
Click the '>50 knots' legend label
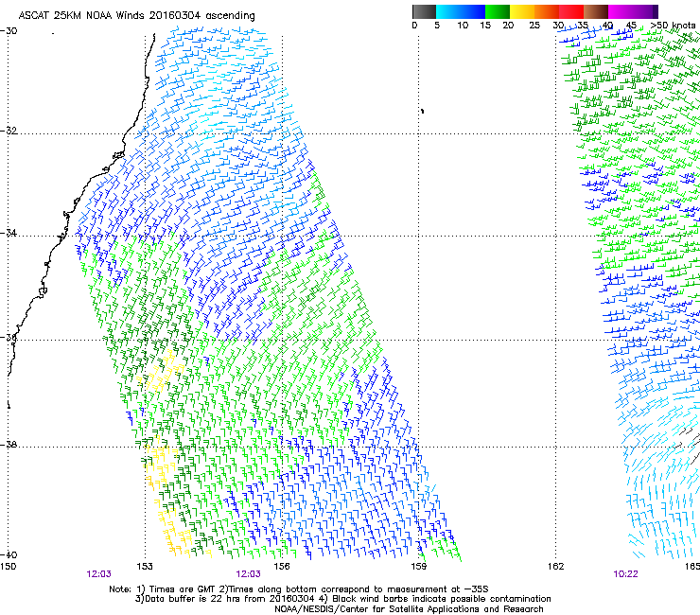[673, 26]
